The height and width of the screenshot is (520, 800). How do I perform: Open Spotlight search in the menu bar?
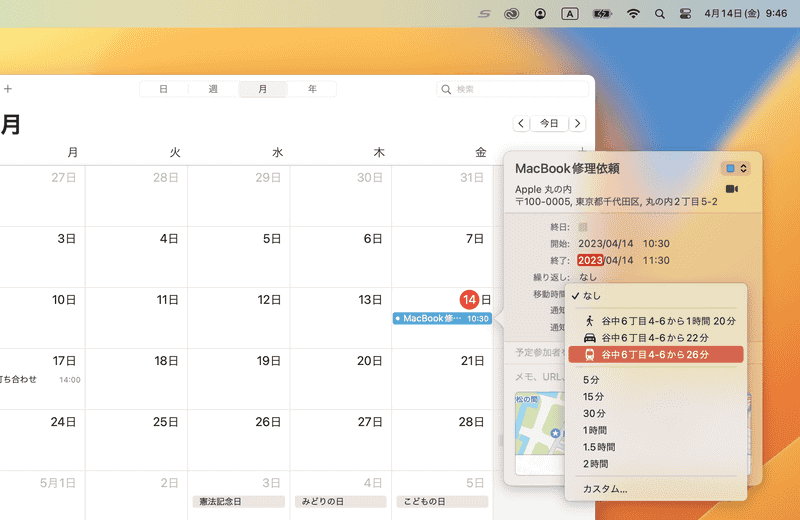[660, 14]
